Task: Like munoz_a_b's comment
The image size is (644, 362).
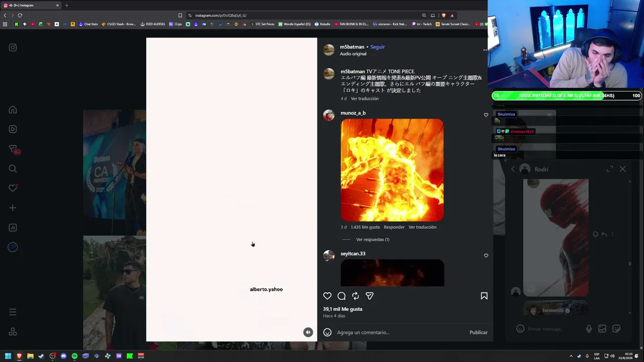Action: (x=486, y=115)
